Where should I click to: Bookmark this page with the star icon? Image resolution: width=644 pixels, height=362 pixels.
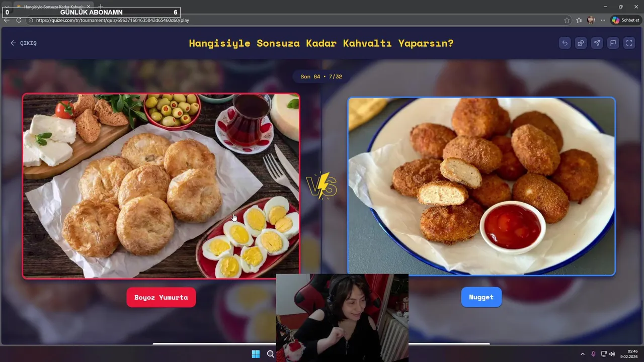[567, 20]
